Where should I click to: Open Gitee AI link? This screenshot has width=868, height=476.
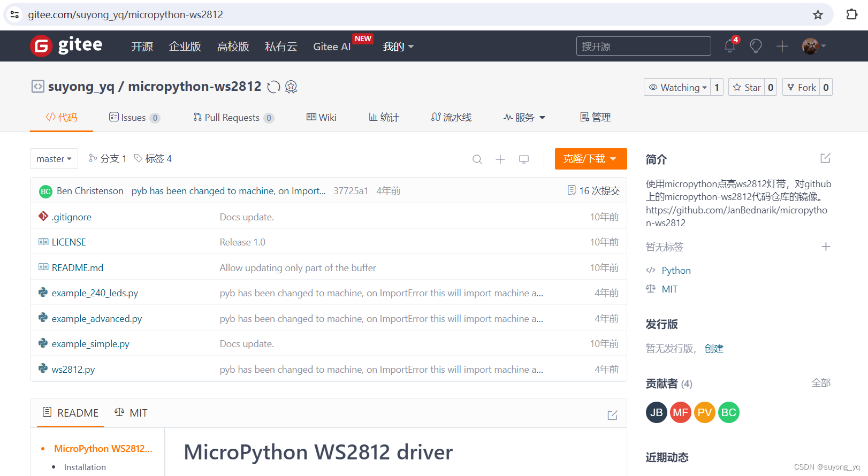pyautogui.click(x=332, y=47)
